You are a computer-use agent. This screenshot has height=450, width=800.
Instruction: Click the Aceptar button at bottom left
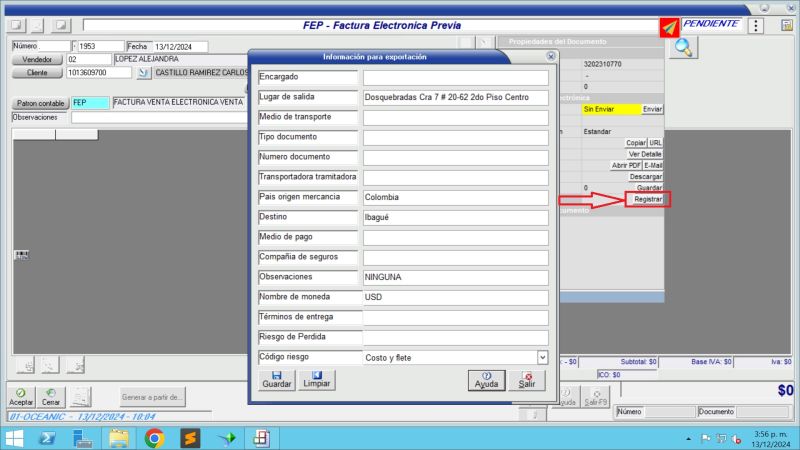tap(21, 396)
